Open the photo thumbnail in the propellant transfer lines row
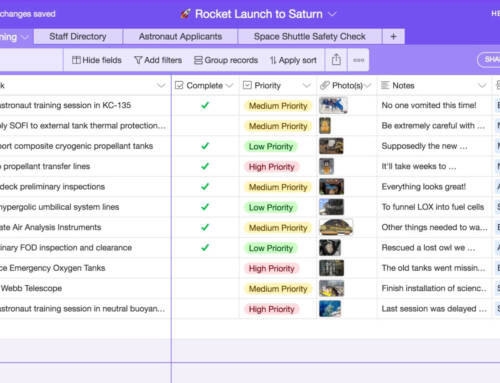The width and height of the screenshot is (500, 383). coord(326,166)
